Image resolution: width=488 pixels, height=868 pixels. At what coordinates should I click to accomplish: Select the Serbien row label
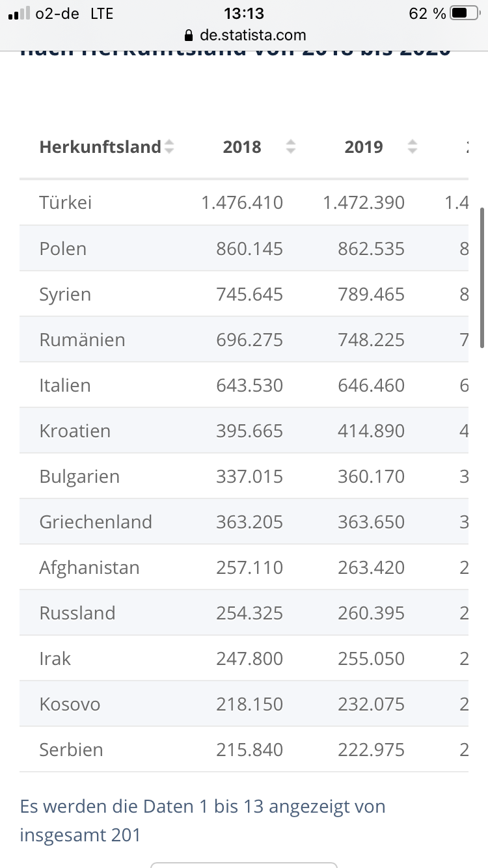click(71, 750)
